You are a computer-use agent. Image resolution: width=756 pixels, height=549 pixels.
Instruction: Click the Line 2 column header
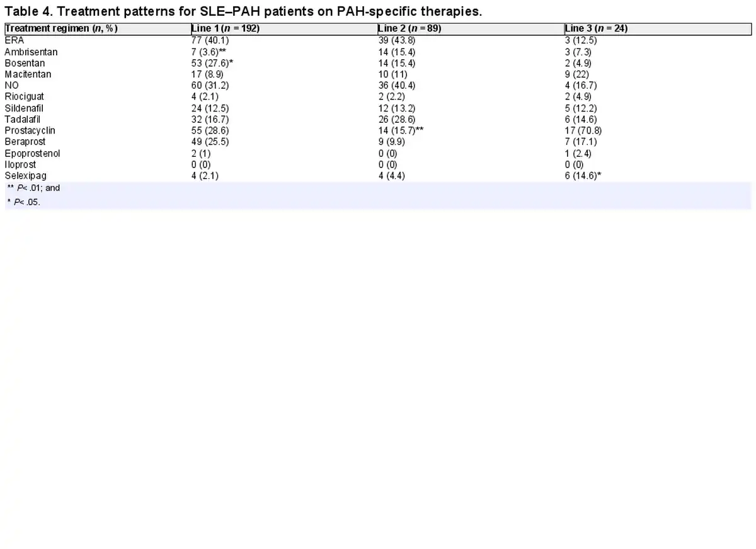tap(408, 28)
